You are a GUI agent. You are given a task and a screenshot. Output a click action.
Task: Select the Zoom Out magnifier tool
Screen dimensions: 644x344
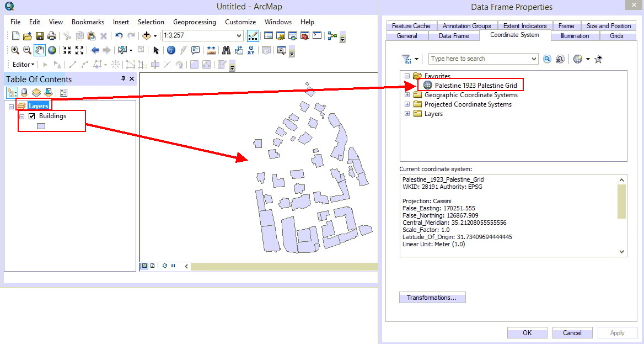tap(27, 50)
